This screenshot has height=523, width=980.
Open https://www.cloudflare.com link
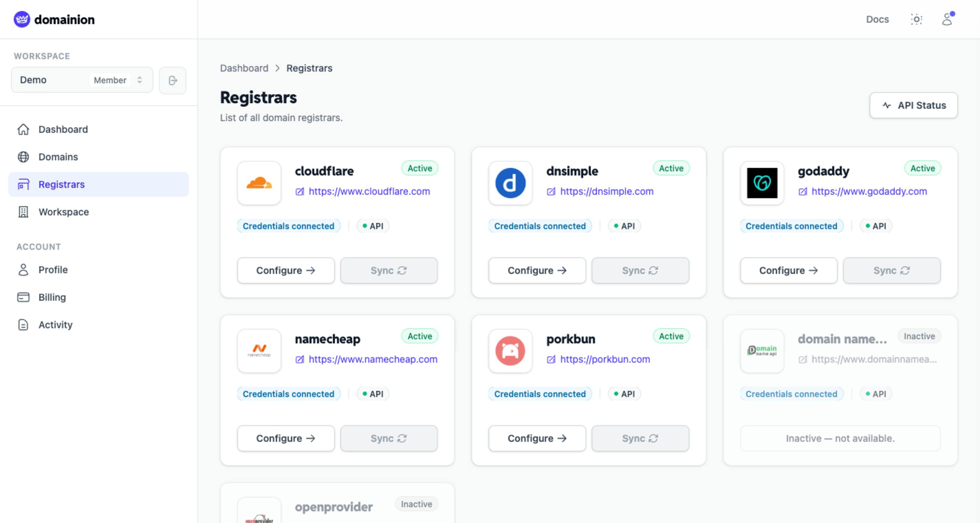tap(369, 191)
